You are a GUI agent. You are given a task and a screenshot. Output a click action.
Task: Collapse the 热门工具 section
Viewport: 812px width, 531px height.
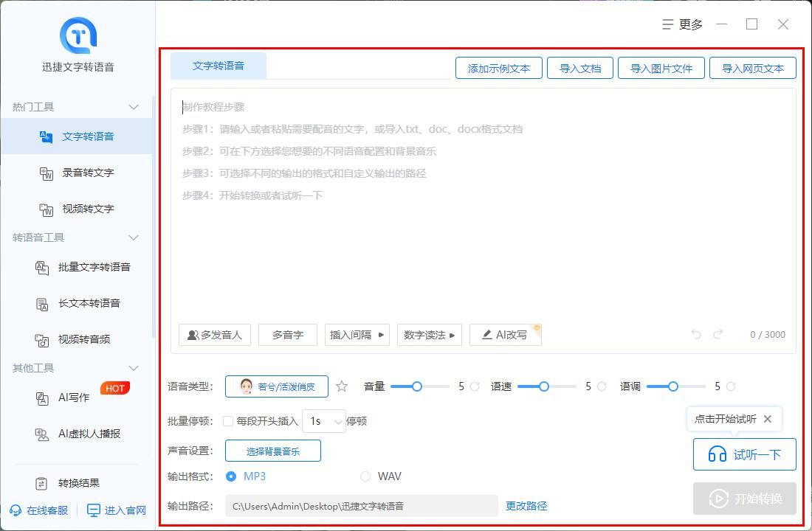pos(134,107)
